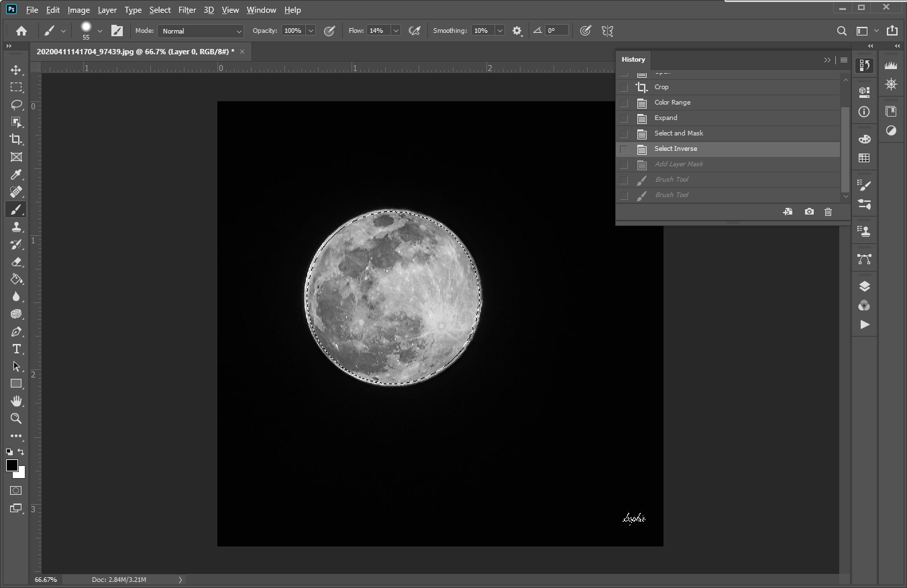Click the History panel tab
This screenshot has width=907, height=588.
tap(633, 60)
